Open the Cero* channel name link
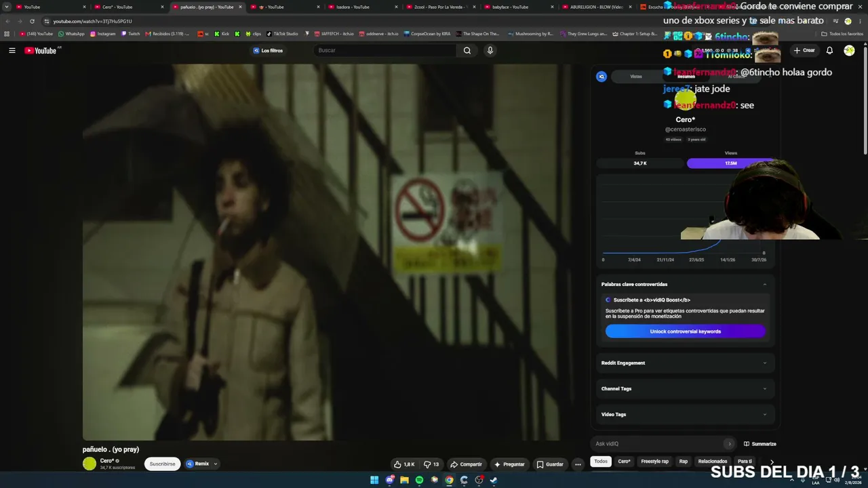The width and height of the screenshot is (868, 488). click(x=106, y=461)
